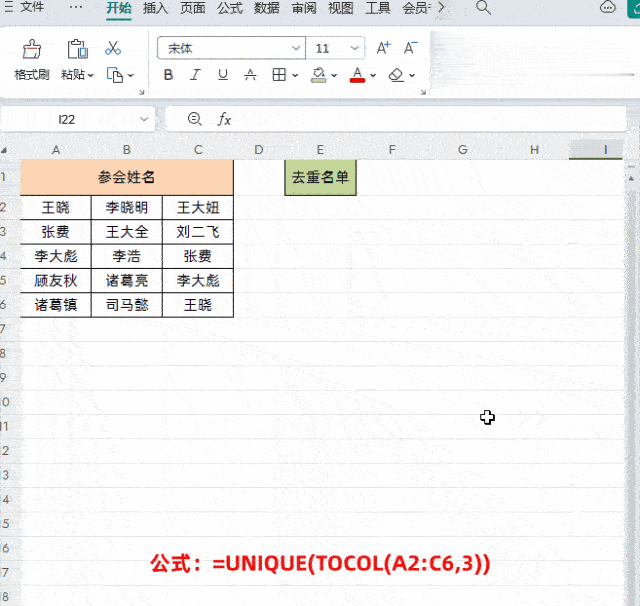Select the cell containing 王大妞
This screenshot has height=606, width=640.
pos(198,207)
